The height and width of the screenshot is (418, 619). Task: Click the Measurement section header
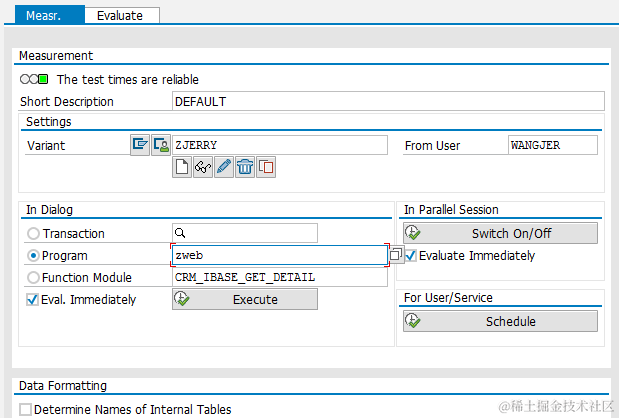click(x=56, y=56)
